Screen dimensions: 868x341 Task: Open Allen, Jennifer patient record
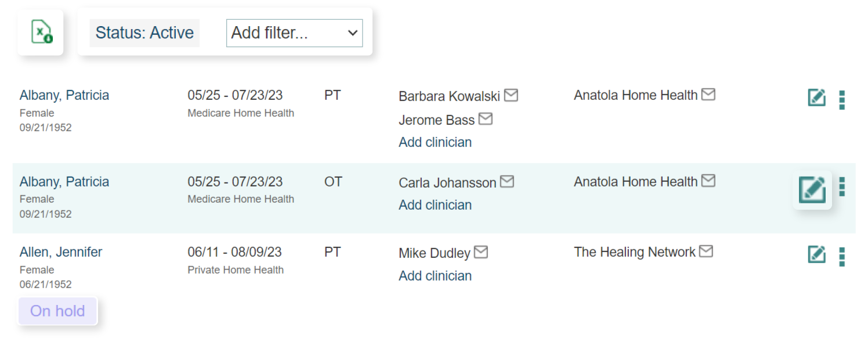click(61, 252)
